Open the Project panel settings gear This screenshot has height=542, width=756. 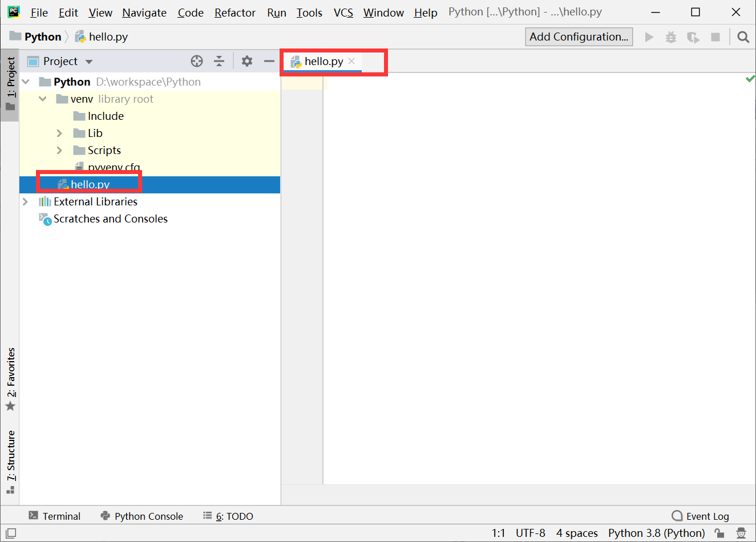coord(246,61)
